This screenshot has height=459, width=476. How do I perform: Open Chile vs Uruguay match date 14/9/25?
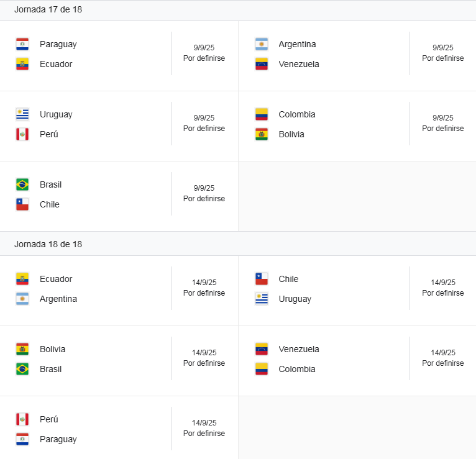(443, 283)
